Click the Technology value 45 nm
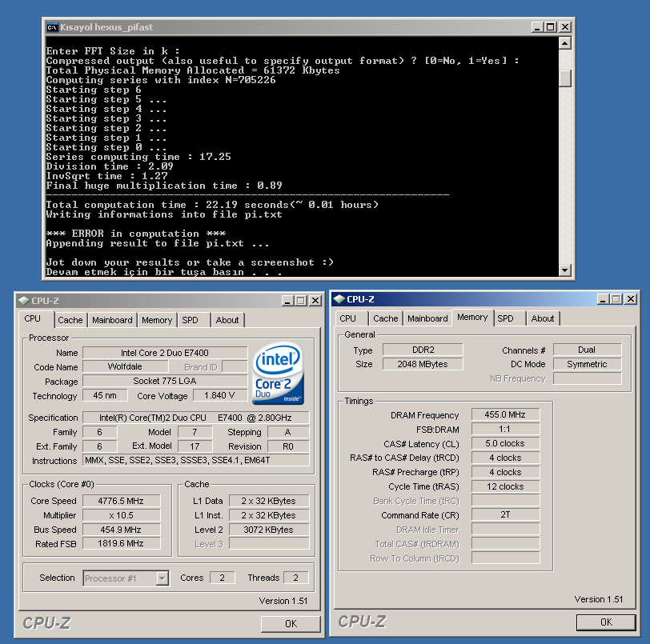 pos(105,395)
